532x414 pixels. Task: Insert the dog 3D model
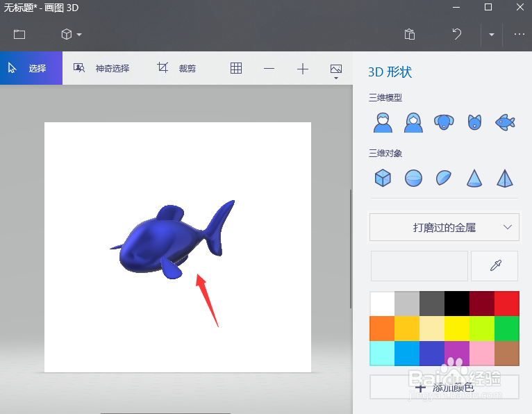tap(444, 122)
